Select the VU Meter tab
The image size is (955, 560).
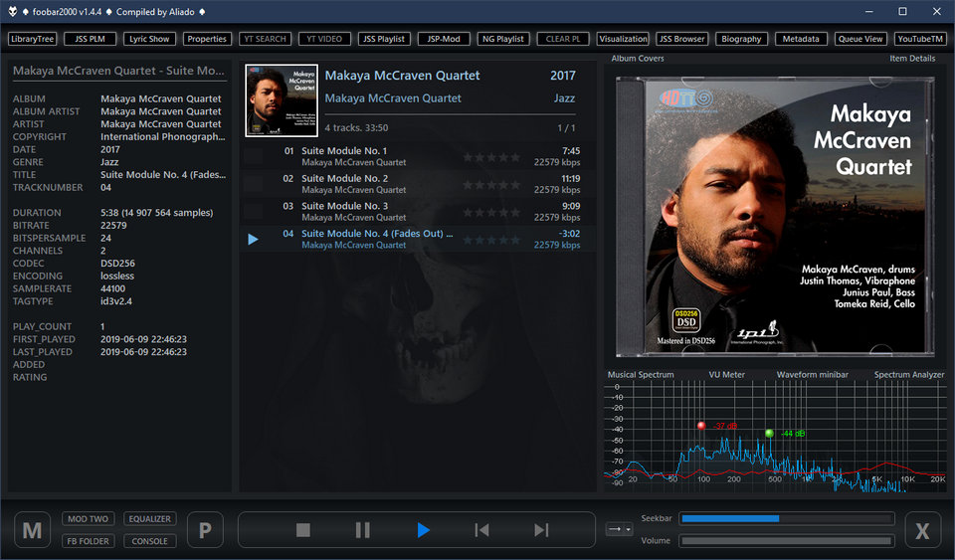pos(726,374)
